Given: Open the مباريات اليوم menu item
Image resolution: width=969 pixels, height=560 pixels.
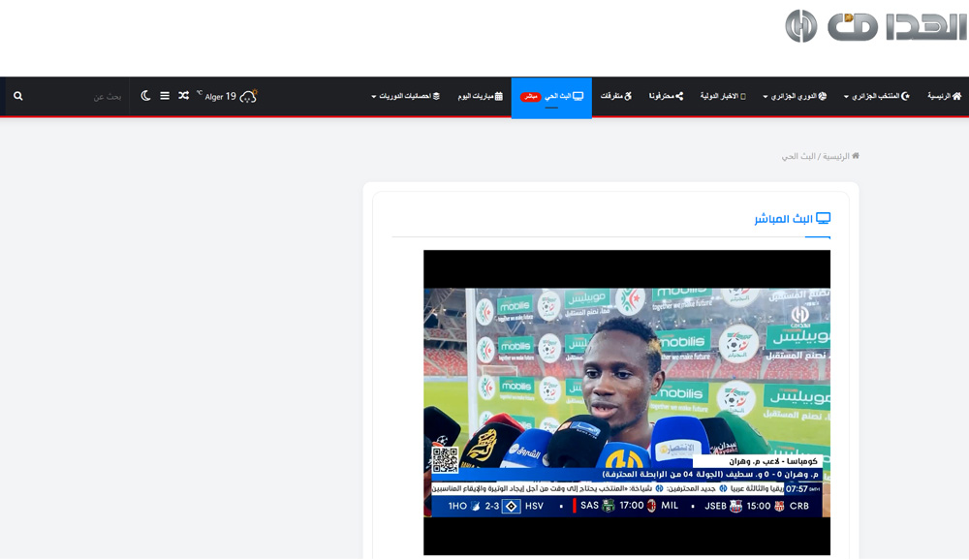Looking at the screenshot, I should coord(481,96).
